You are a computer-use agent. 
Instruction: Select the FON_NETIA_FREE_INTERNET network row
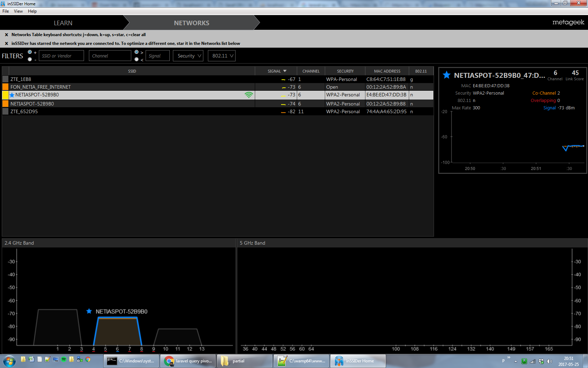(218, 87)
